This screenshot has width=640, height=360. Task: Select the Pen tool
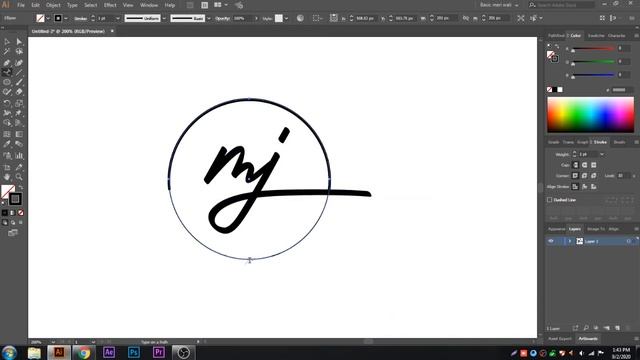click(7, 63)
